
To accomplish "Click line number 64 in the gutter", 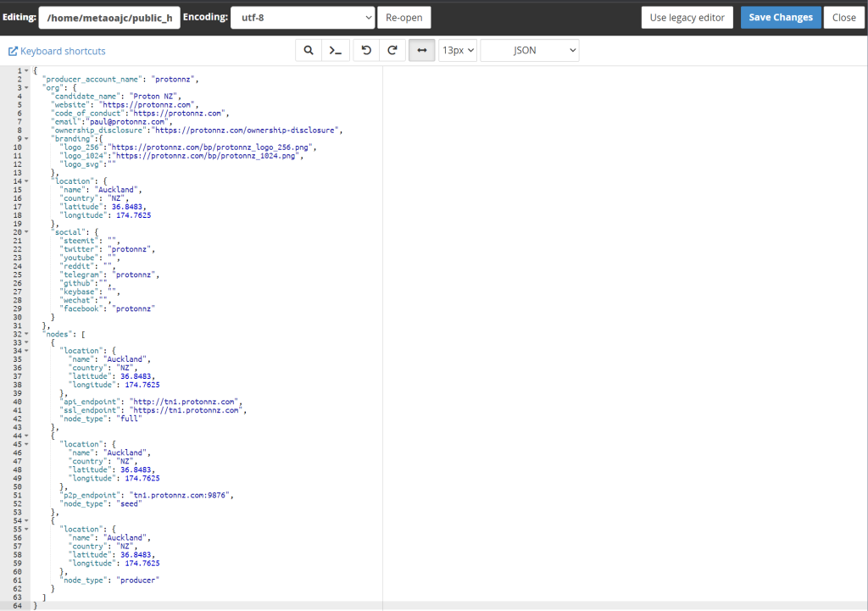I will point(17,606).
